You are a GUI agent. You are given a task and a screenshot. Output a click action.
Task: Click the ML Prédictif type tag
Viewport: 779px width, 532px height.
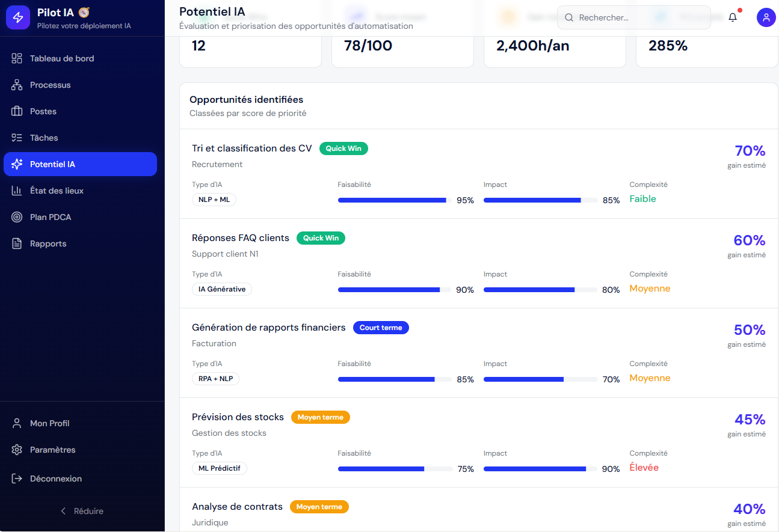(220, 468)
